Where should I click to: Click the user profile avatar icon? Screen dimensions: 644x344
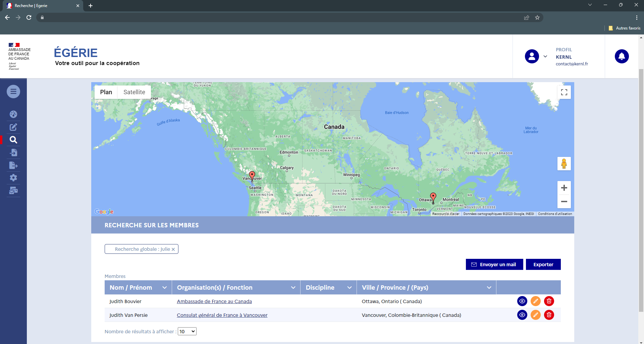532,56
